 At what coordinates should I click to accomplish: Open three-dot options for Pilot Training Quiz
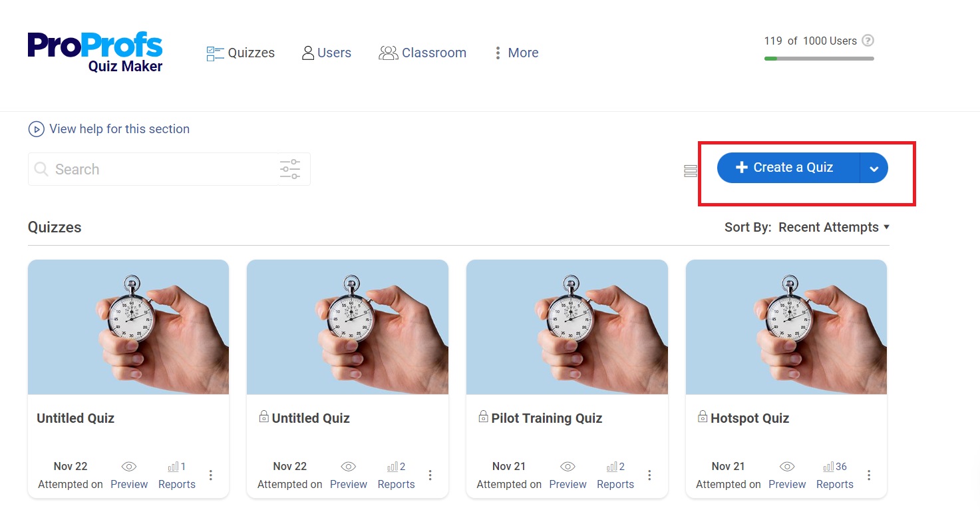(649, 475)
